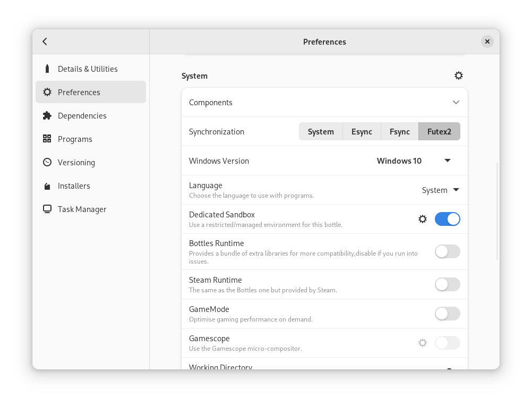Enable the Bottles Runtime switch
Image resolution: width=532 pixels, height=405 pixels.
447,252
